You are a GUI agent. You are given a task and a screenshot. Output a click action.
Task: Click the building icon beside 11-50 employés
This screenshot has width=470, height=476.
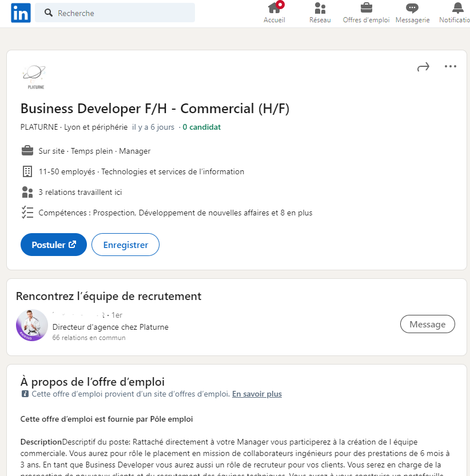(x=27, y=171)
